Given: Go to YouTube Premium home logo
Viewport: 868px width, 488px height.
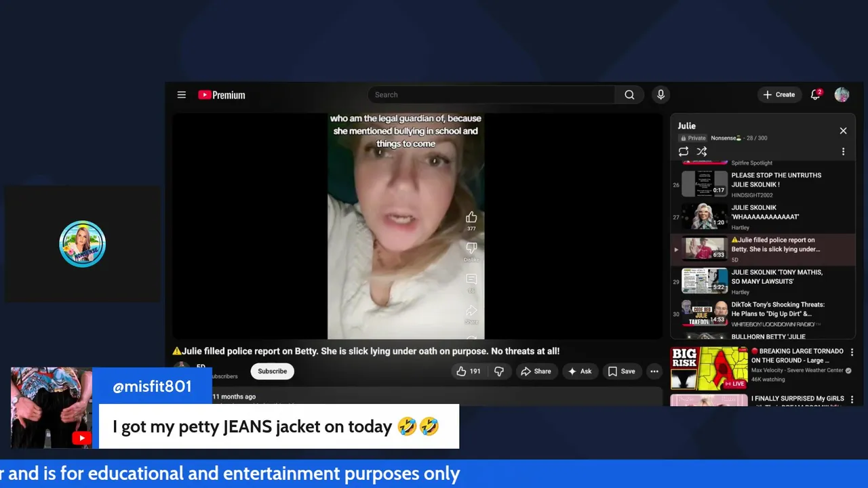Looking at the screenshot, I should coord(222,95).
